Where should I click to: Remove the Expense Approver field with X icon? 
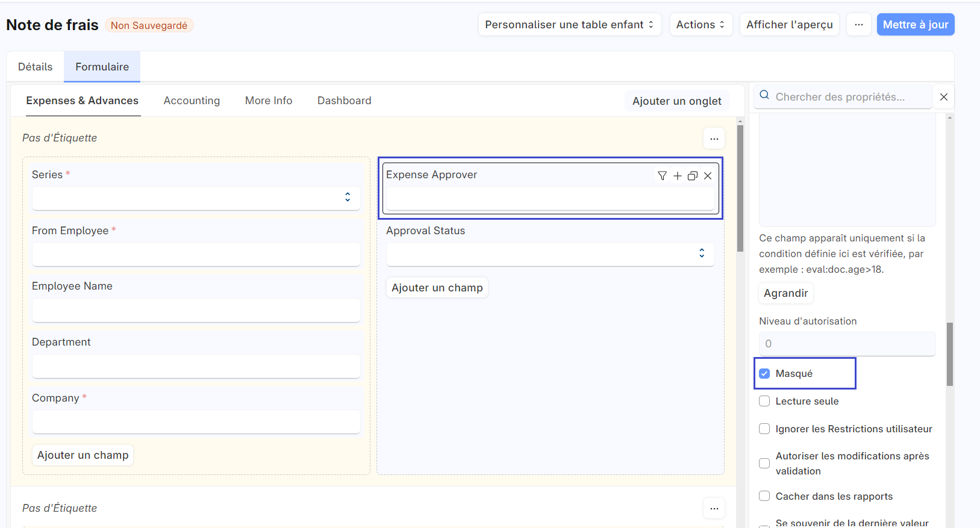coord(708,176)
